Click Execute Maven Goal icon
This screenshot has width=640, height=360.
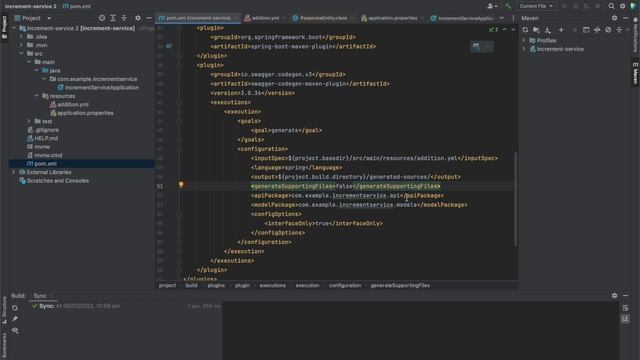coord(586,30)
